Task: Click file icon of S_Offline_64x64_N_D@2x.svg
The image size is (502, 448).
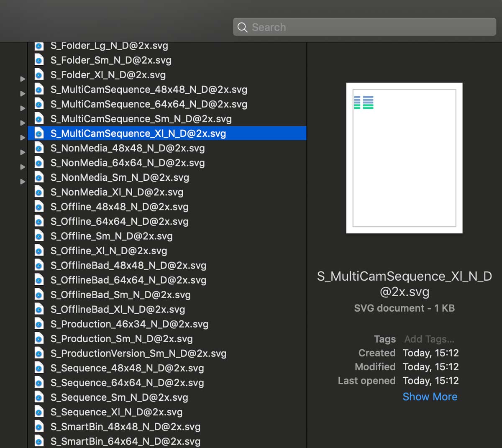Action: click(x=39, y=221)
